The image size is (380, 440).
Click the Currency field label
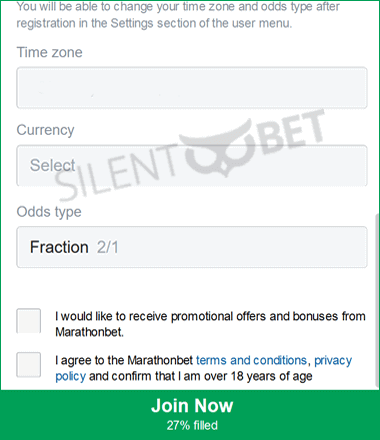point(45,130)
